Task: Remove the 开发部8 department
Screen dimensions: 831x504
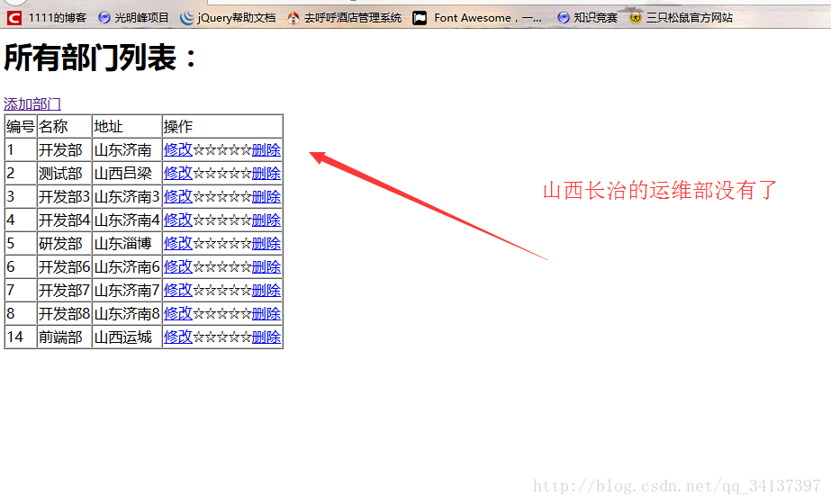Action: click(x=266, y=313)
